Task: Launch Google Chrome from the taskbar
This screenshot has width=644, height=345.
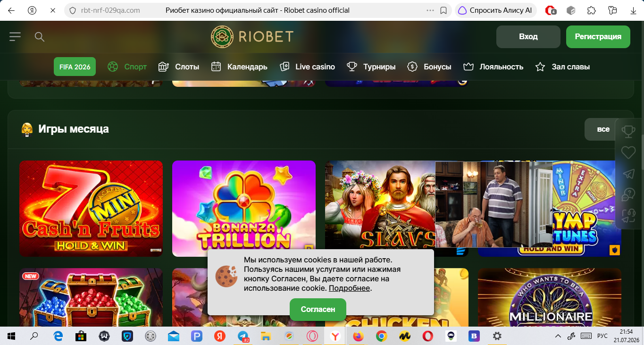Action: click(382, 336)
